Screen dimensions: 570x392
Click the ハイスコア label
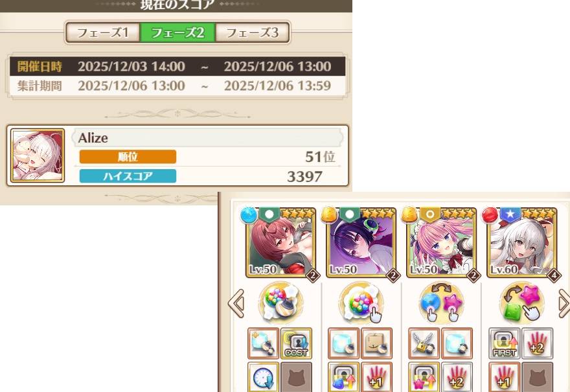click(x=128, y=176)
